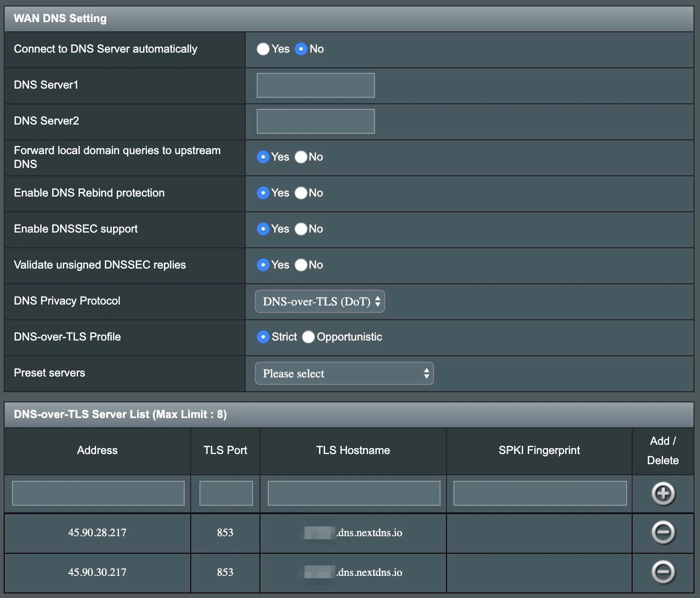
Task: Click the TLS Hostname input field
Action: tap(353, 493)
